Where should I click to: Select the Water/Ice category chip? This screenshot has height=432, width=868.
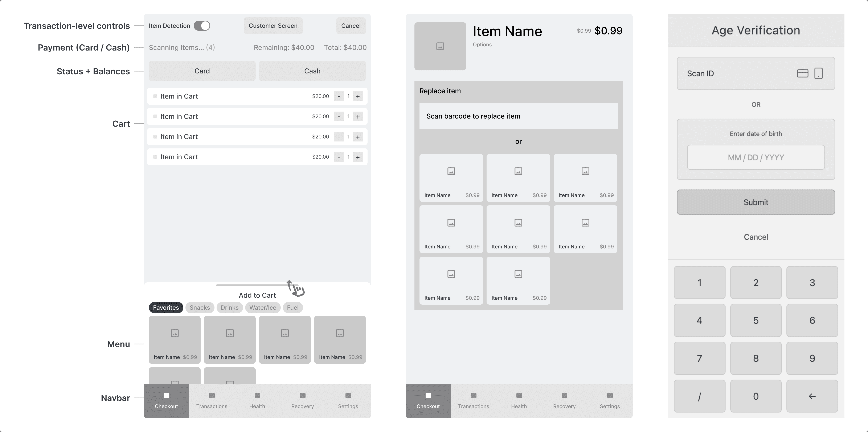pos(262,308)
